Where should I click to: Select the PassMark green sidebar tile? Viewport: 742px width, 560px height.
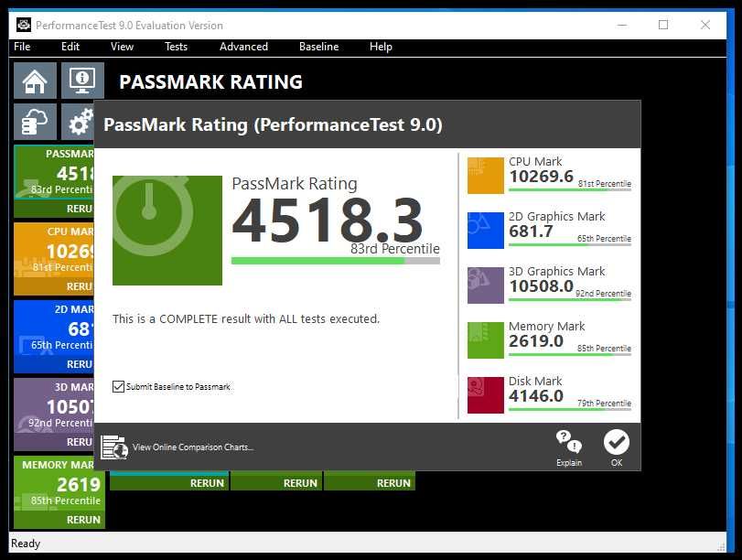click(x=54, y=173)
